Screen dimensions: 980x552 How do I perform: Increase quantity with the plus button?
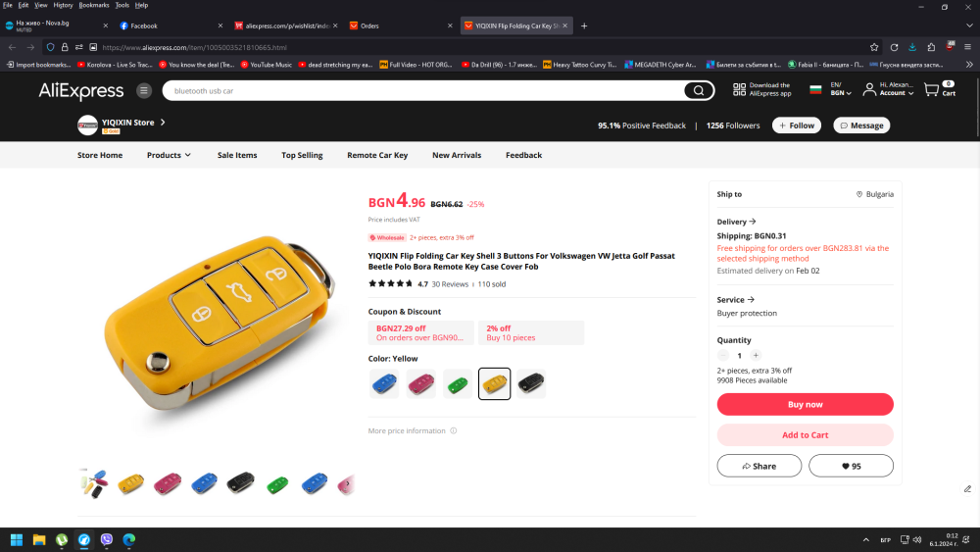(756, 355)
